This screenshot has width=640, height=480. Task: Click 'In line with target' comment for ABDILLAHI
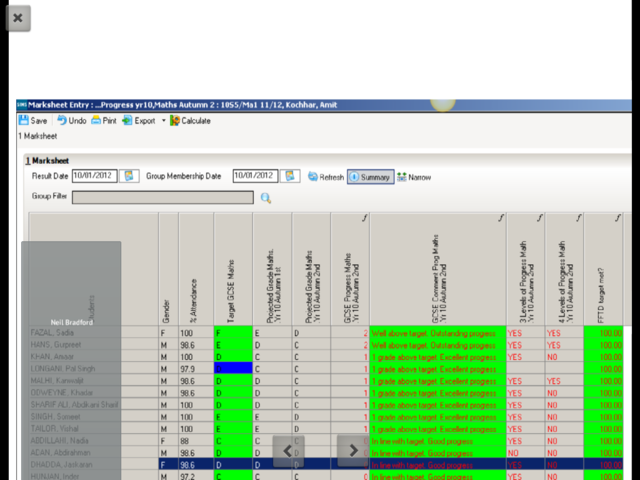(438, 441)
